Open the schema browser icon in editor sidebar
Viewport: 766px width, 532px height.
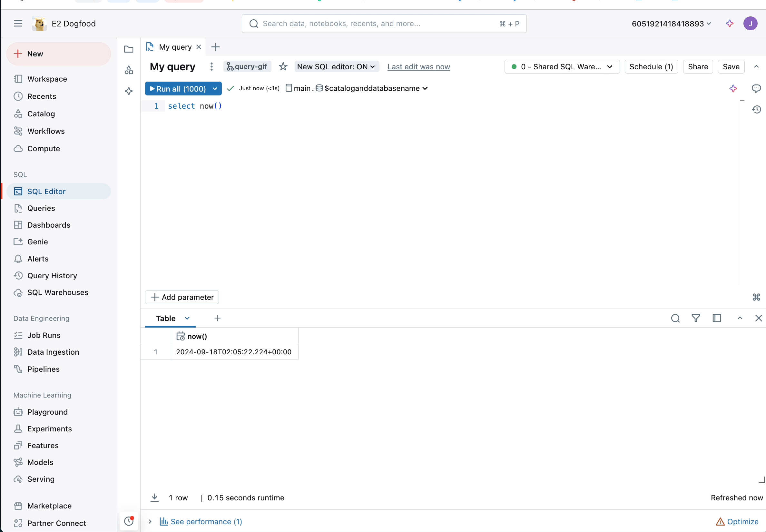tap(129, 70)
